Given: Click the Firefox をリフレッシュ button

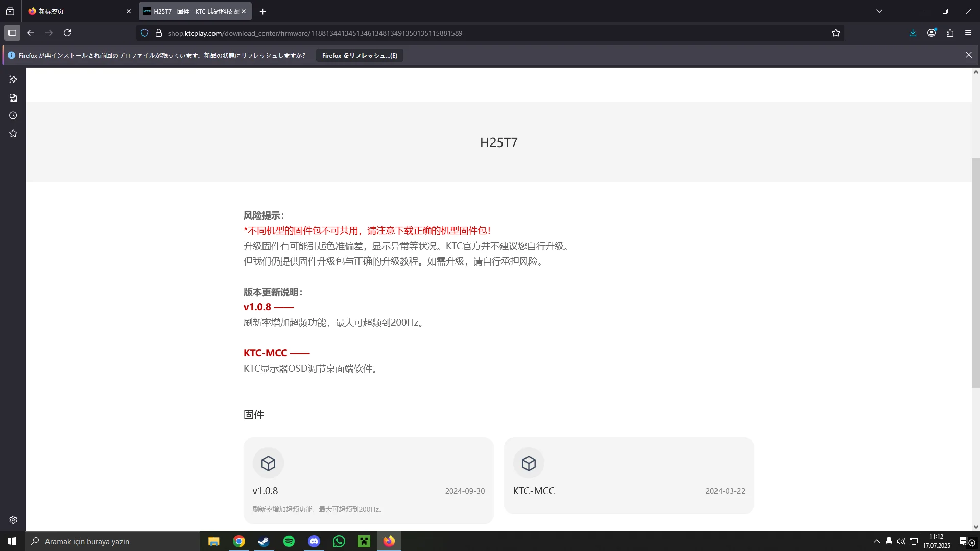Looking at the screenshot, I should click(x=360, y=55).
